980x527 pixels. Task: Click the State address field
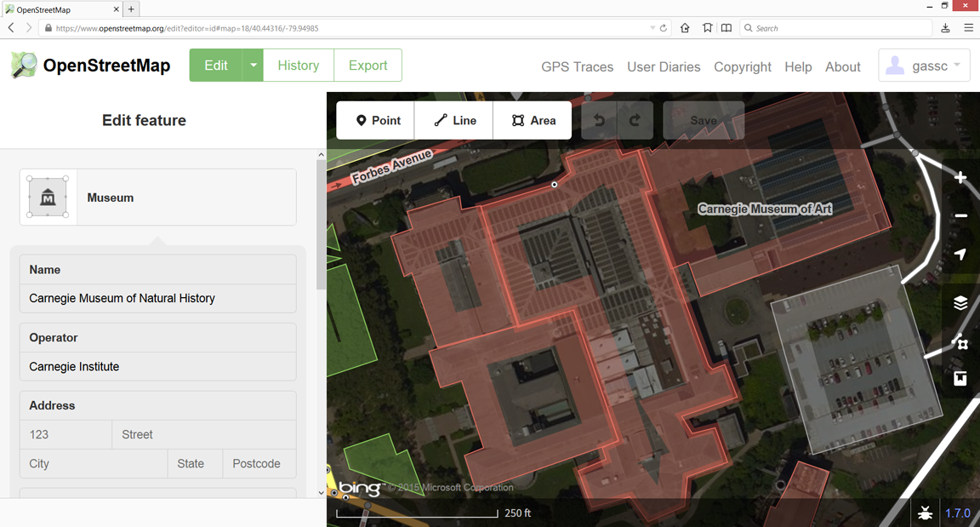pyautogui.click(x=195, y=464)
